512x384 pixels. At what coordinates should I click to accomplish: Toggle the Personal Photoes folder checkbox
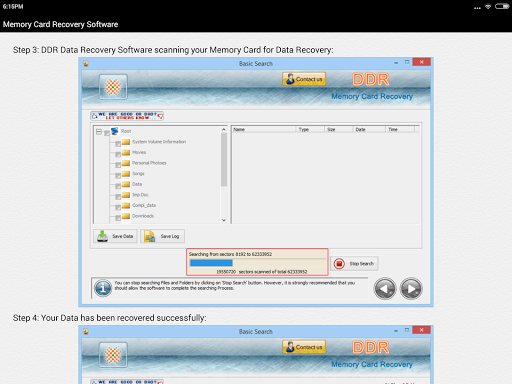(x=118, y=165)
